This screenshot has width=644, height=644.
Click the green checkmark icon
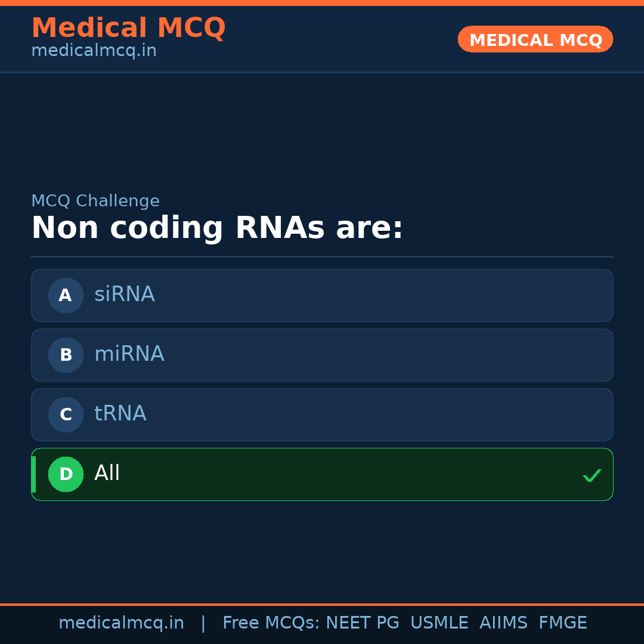click(592, 475)
